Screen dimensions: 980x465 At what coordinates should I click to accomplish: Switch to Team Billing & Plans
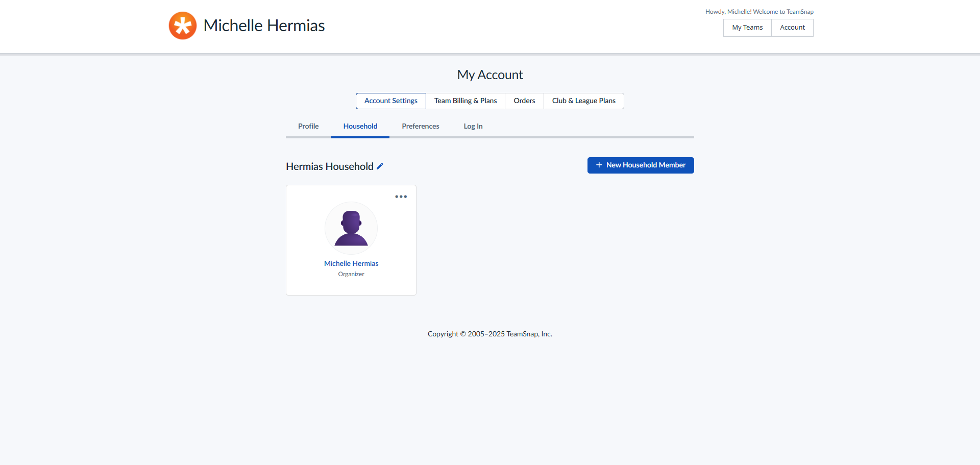465,101
